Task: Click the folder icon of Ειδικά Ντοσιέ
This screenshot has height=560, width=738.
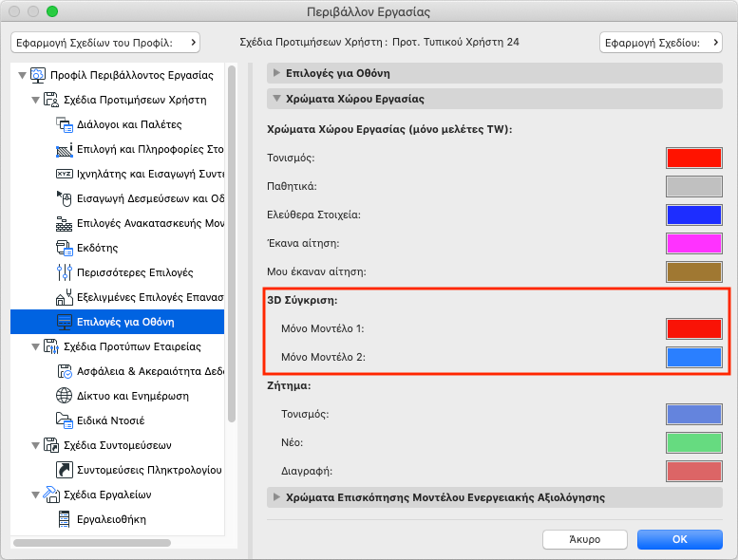Action: pos(65,420)
